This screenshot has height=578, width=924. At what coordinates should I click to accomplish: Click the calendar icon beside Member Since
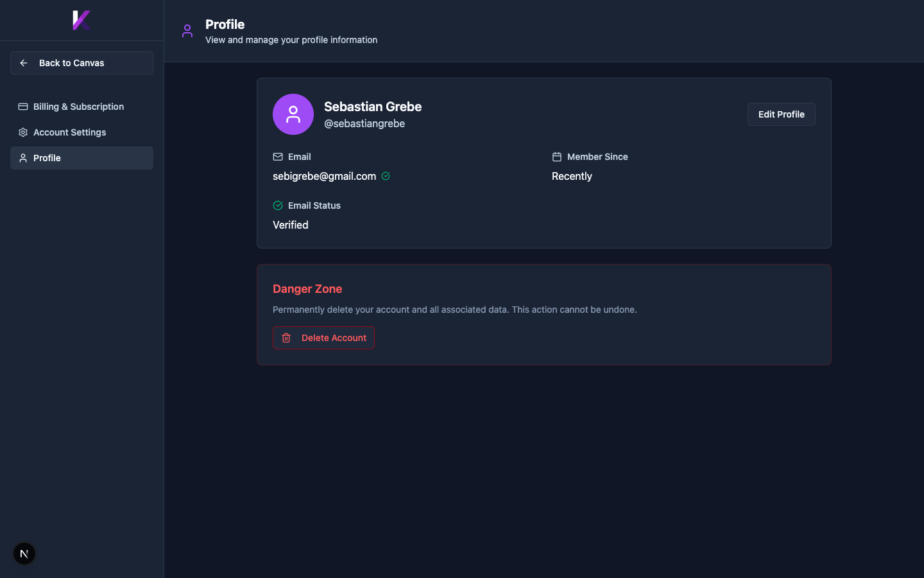tap(556, 157)
